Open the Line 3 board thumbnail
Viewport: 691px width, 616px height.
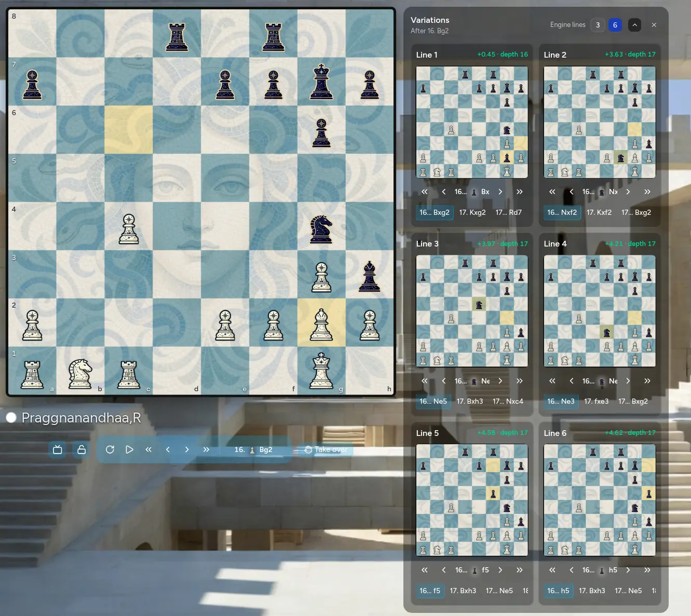(x=472, y=311)
